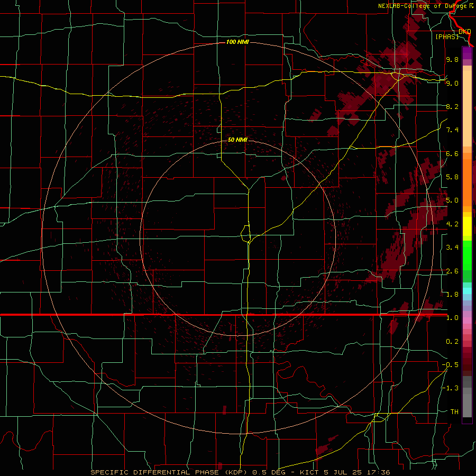Click the TH threshold label on the scale
The image size is (476, 476).
[x=454, y=412]
